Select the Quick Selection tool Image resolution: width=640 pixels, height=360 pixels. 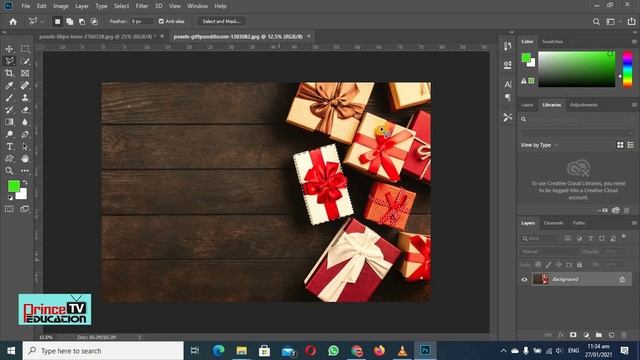(x=25, y=61)
